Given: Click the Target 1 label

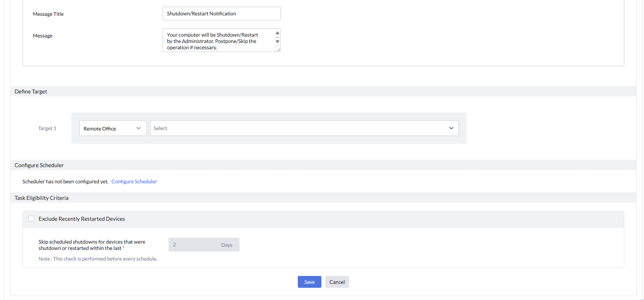Looking at the screenshot, I should tap(47, 129).
